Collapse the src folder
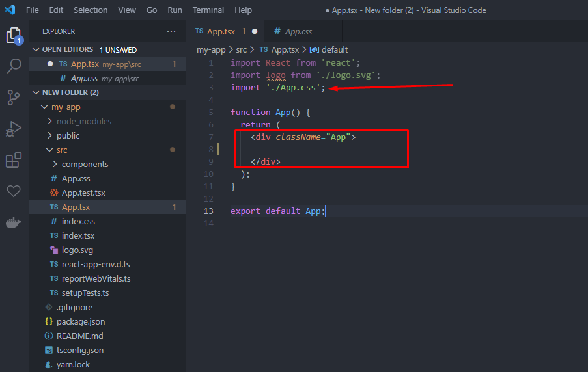 click(62, 150)
